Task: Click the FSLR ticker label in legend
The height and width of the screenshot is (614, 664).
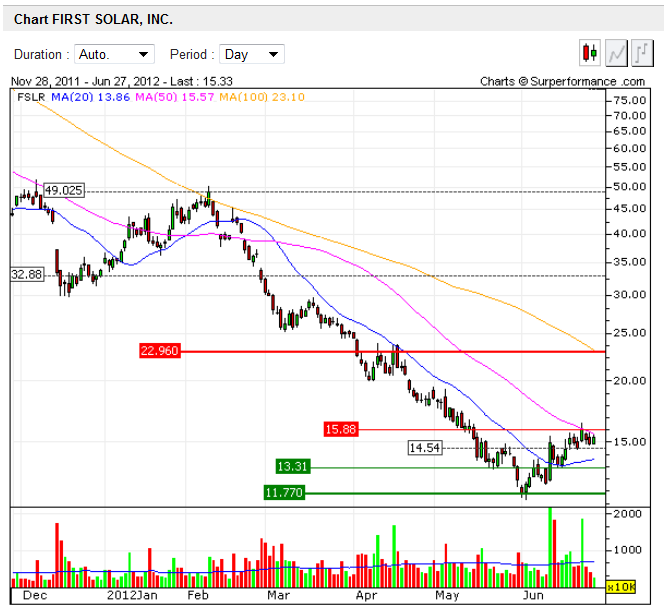Action: pyautogui.click(x=31, y=96)
